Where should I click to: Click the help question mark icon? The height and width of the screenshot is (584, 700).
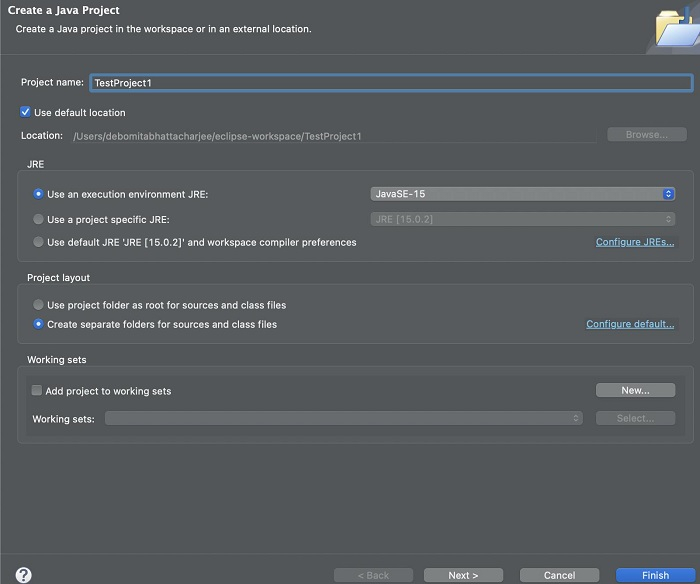[24, 575]
